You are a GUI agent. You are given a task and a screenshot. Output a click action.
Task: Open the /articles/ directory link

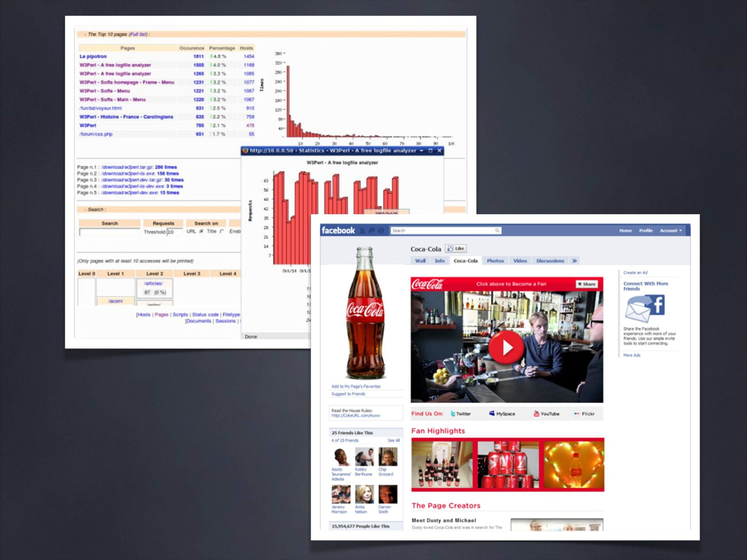[153, 283]
